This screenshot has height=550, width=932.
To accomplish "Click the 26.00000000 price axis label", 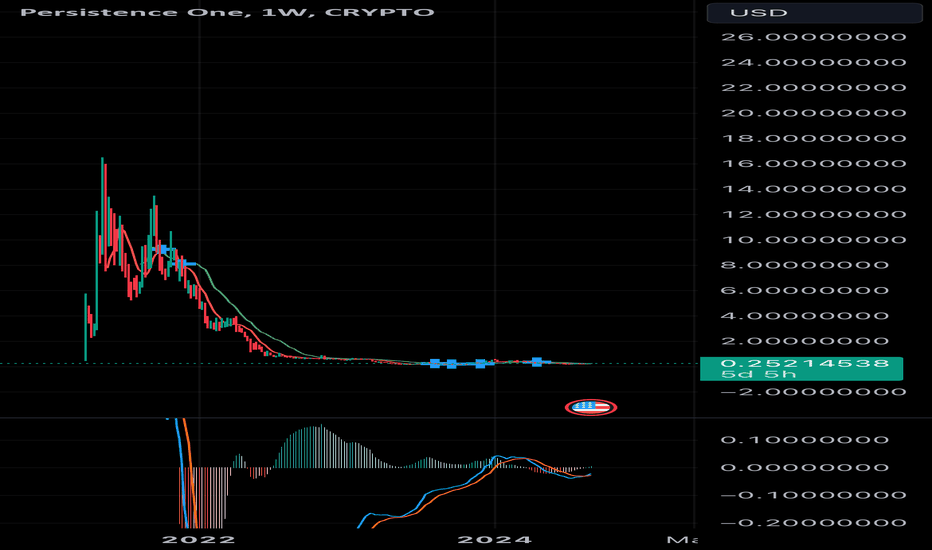I will pyautogui.click(x=814, y=37).
